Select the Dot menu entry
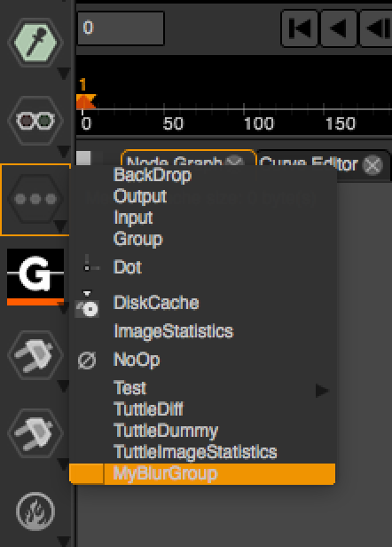Image resolution: width=392 pixels, height=547 pixels. pos(202,267)
